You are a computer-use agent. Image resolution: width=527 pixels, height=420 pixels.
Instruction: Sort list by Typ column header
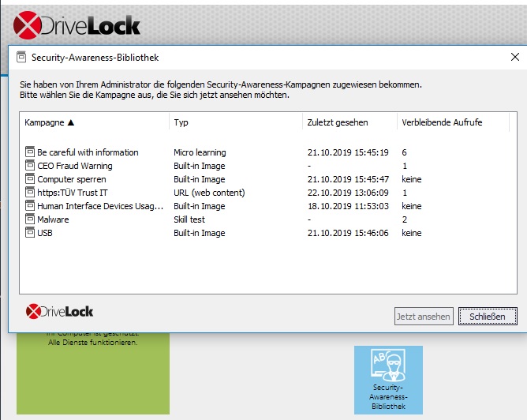point(235,122)
